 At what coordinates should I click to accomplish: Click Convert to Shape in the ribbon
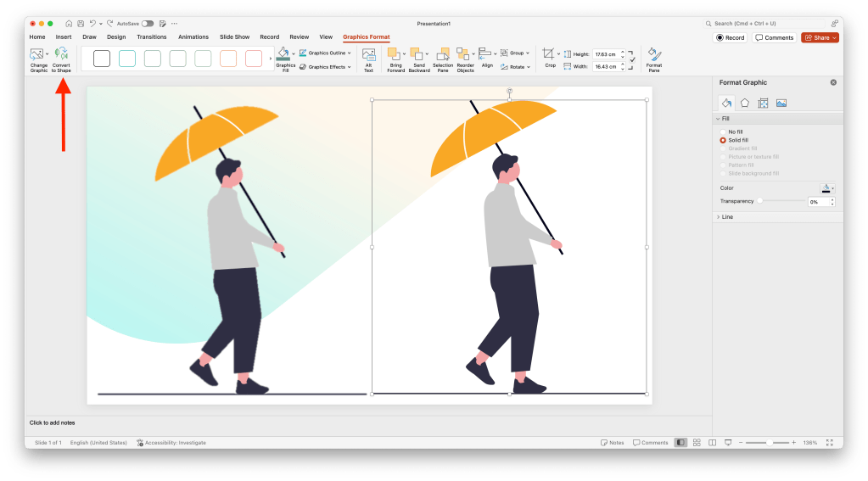point(61,59)
